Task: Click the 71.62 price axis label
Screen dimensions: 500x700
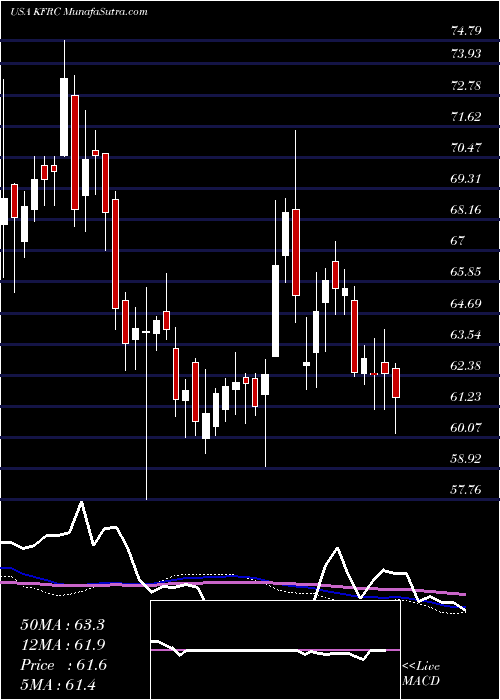Action: pos(467,117)
